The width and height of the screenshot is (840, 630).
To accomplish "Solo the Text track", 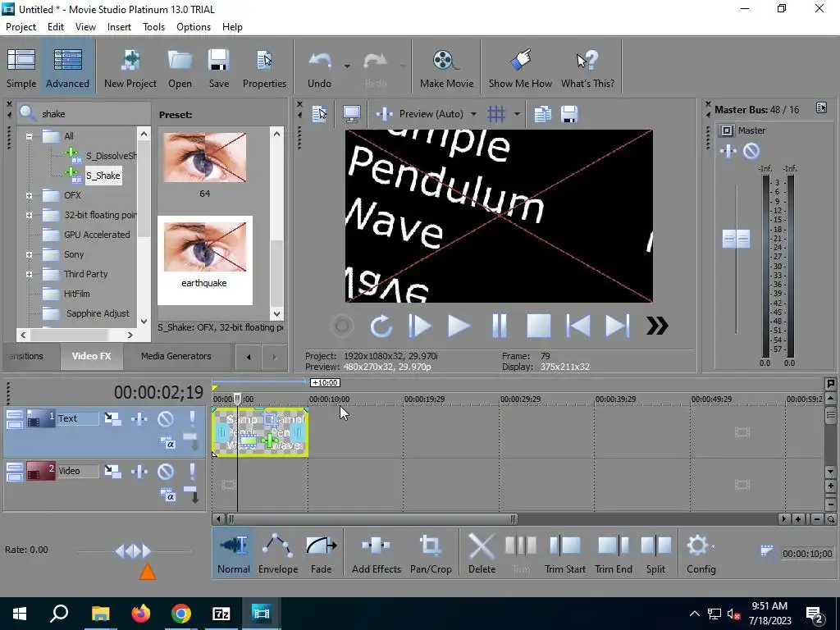I will point(192,418).
